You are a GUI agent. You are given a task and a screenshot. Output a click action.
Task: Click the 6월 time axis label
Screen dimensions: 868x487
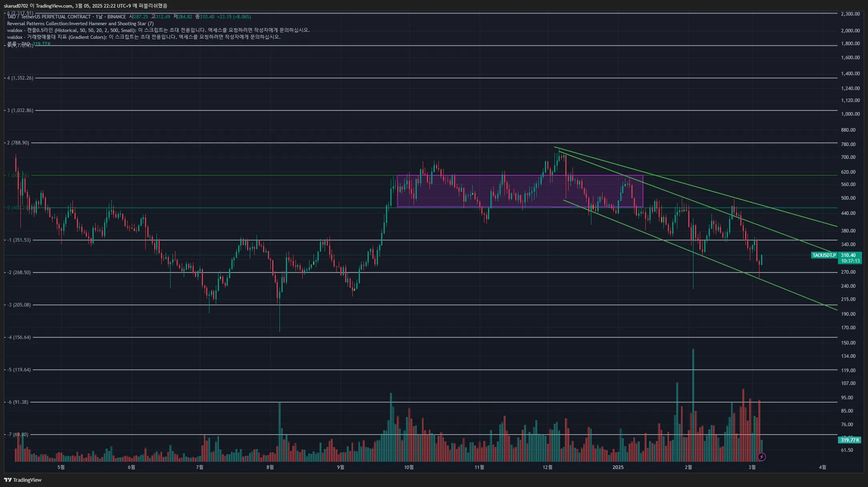(131, 467)
